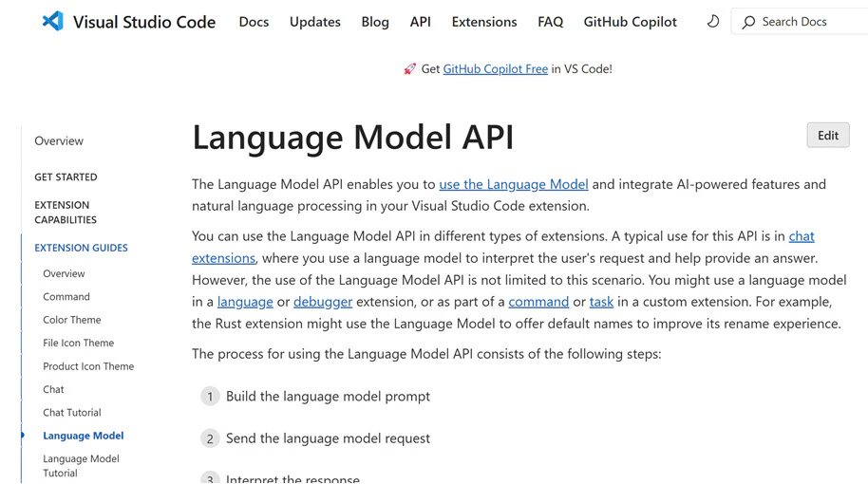Viewport: 868px width, 484px height.
Task: Open the 'language' extension link
Action: pos(245,302)
